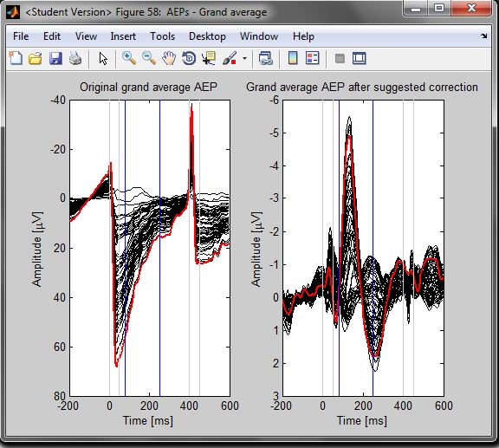Click the Link Plot icon
Viewport: 499px width, 448px height.
click(266, 59)
